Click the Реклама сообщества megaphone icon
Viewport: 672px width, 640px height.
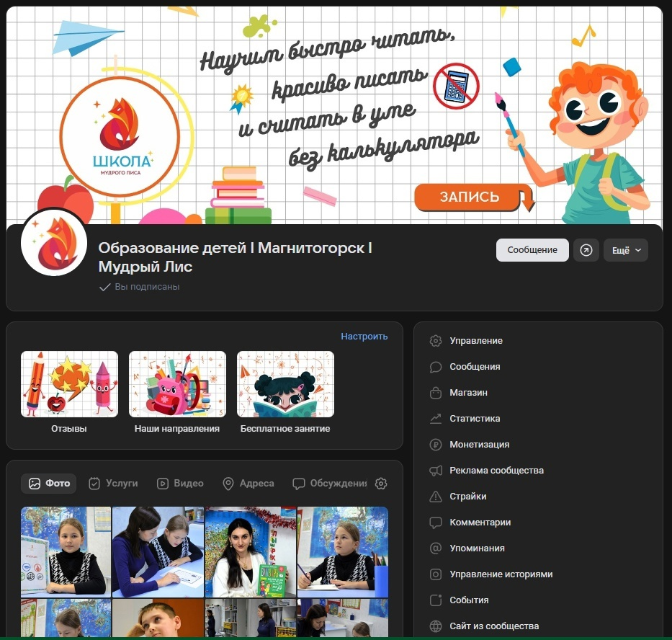coord(436,471)
